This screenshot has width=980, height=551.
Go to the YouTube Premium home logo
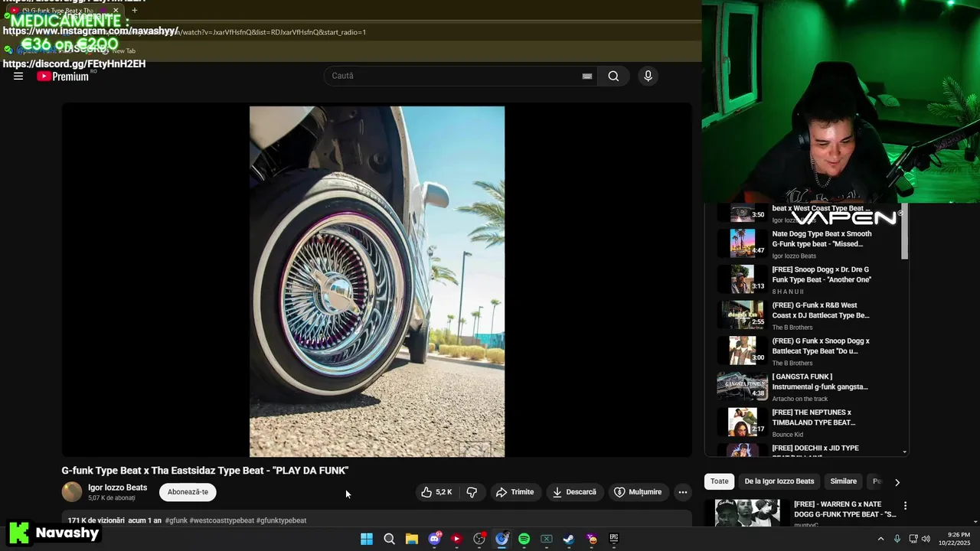click(x=63, y=76)
